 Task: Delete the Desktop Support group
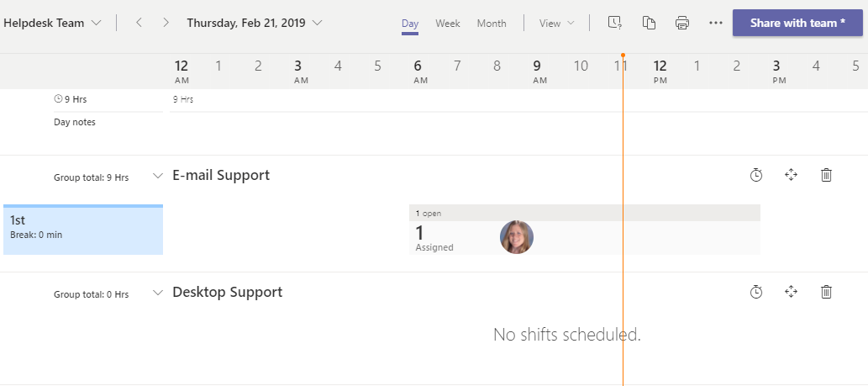coord(826,292)
